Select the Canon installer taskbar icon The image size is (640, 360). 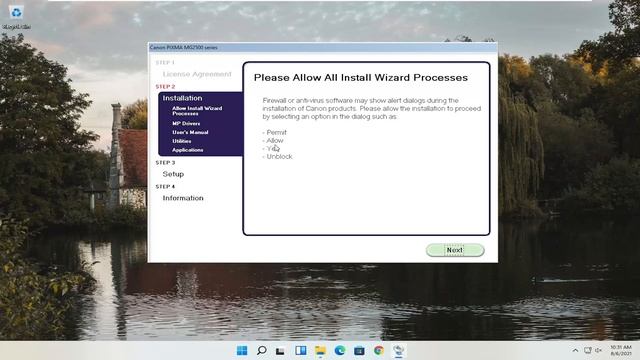398,351
